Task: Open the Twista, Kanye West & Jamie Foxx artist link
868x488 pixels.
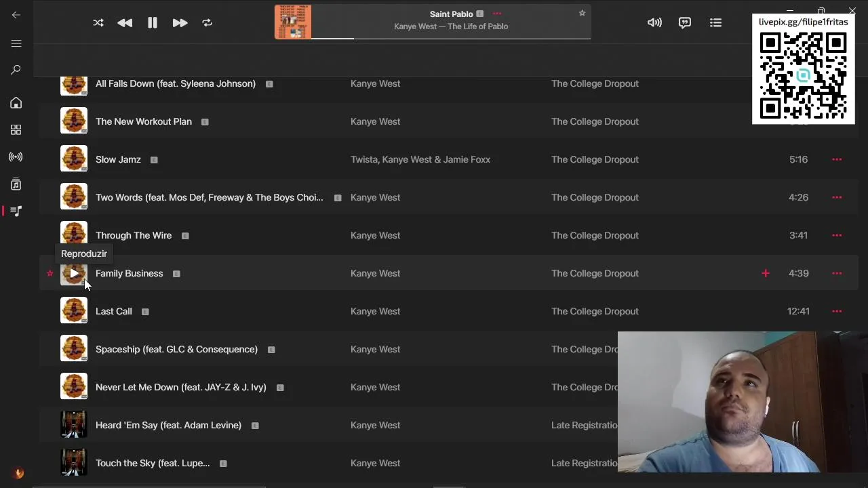Action: tap(420, 159)
